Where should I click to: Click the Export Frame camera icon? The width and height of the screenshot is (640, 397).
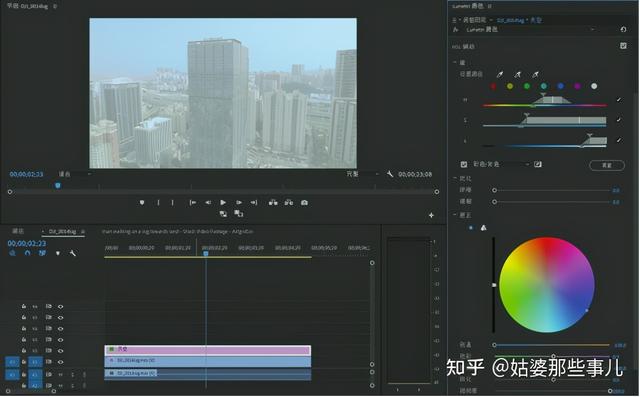click(304, 202)
